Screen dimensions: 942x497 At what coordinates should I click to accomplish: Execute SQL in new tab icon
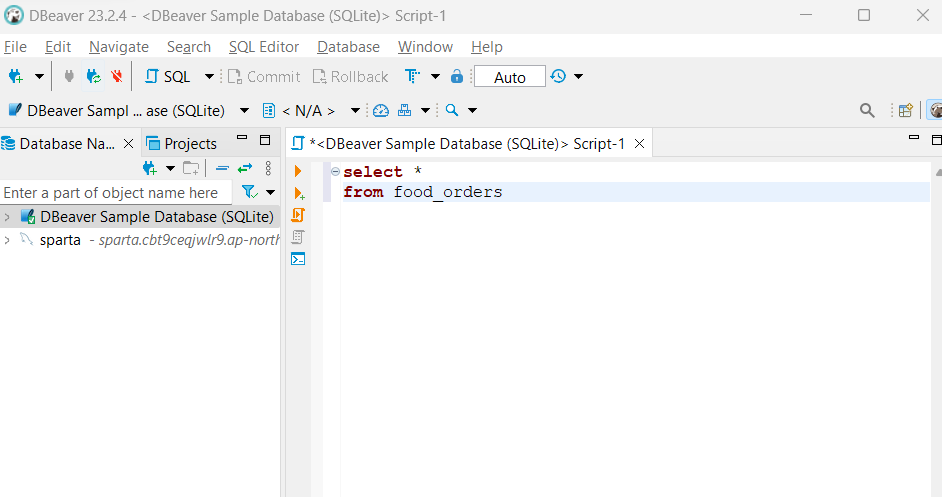click(x=299, y=193)
